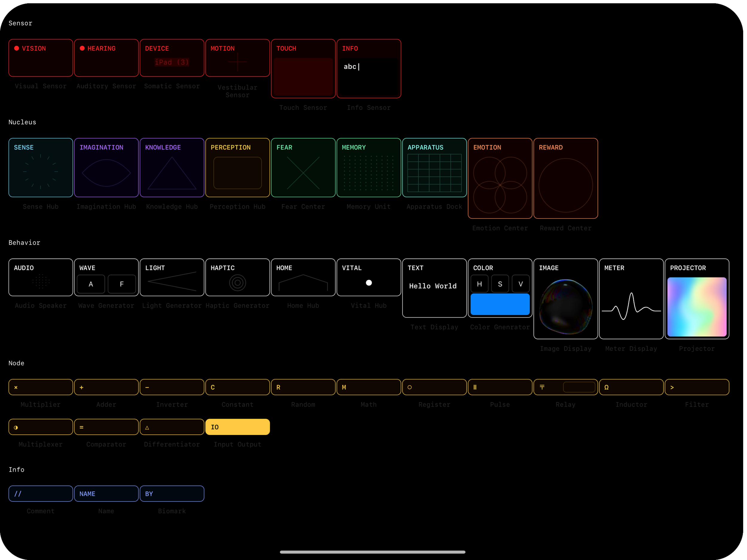Image resolution: width=747 pixels, height=560 pixels.
Task: Click the Home Hub house outline
Action: tap(303, 282)
